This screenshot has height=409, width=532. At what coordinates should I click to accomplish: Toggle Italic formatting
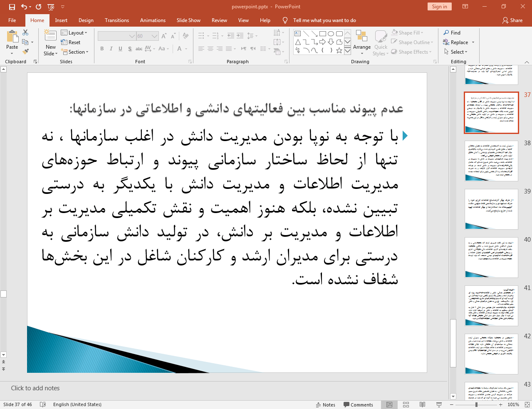(111, 49)
